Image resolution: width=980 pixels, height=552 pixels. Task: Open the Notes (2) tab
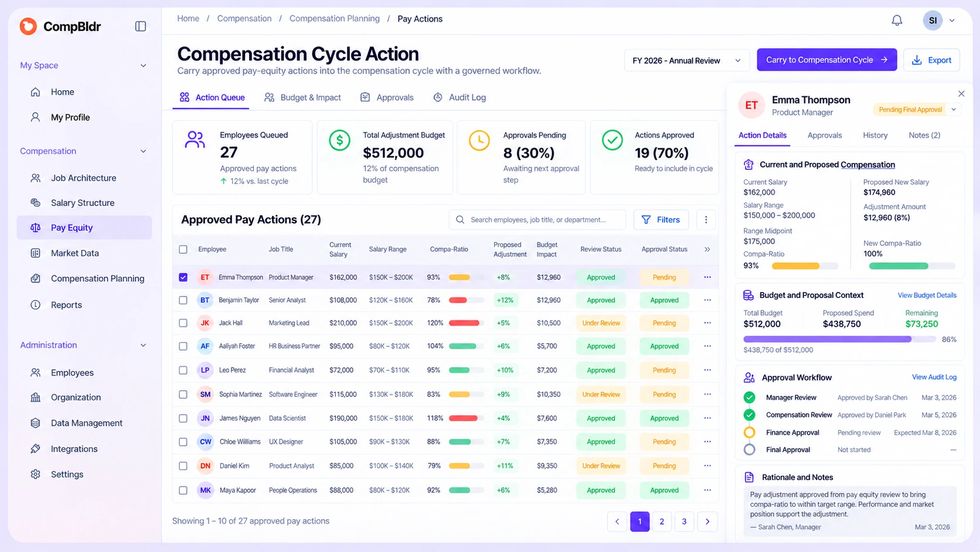(x=924, y=136)
